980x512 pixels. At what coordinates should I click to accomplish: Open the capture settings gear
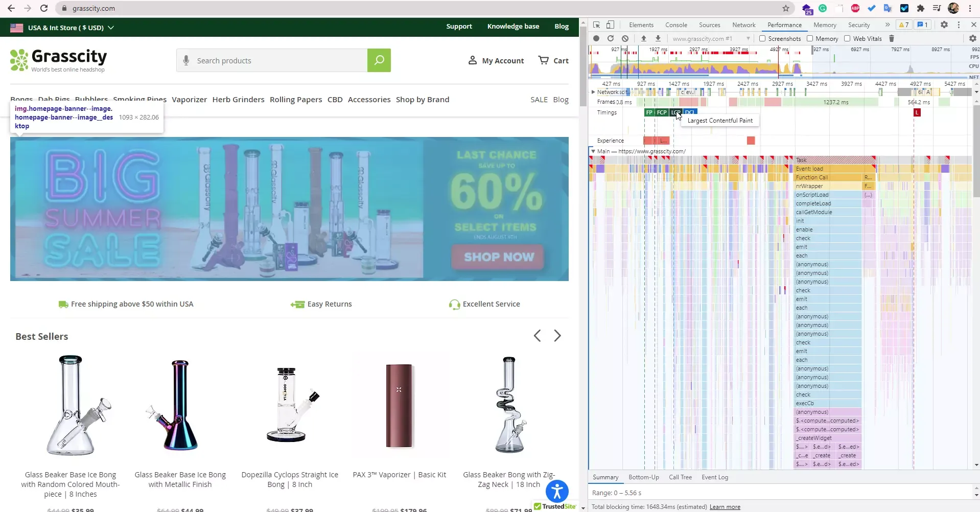[972, 38]
